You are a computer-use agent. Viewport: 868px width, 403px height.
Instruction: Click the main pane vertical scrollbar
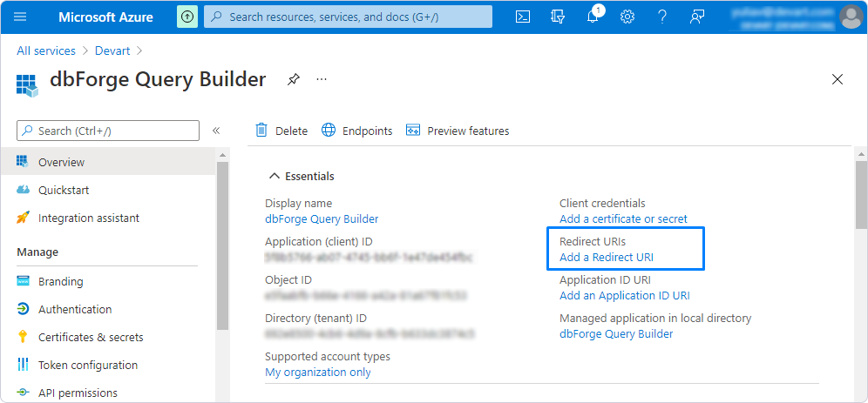(861, 195)
